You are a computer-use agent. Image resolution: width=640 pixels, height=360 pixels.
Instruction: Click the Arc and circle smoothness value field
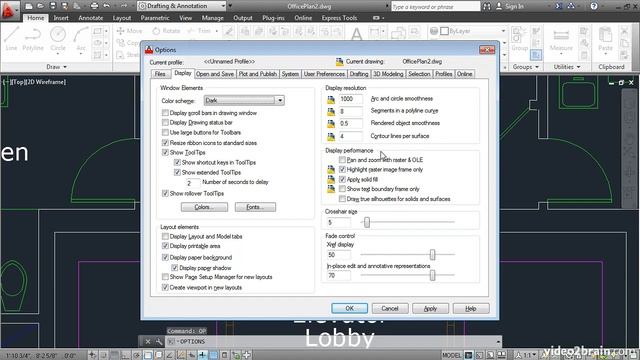(x=351, y=99)
